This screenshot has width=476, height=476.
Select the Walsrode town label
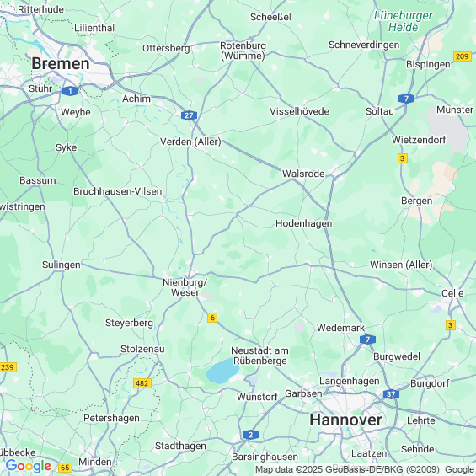click(x=303, y=174)
